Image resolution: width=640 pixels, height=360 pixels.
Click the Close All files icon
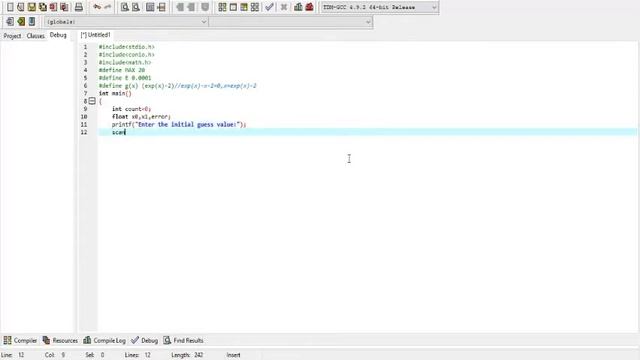click(64, 7)
